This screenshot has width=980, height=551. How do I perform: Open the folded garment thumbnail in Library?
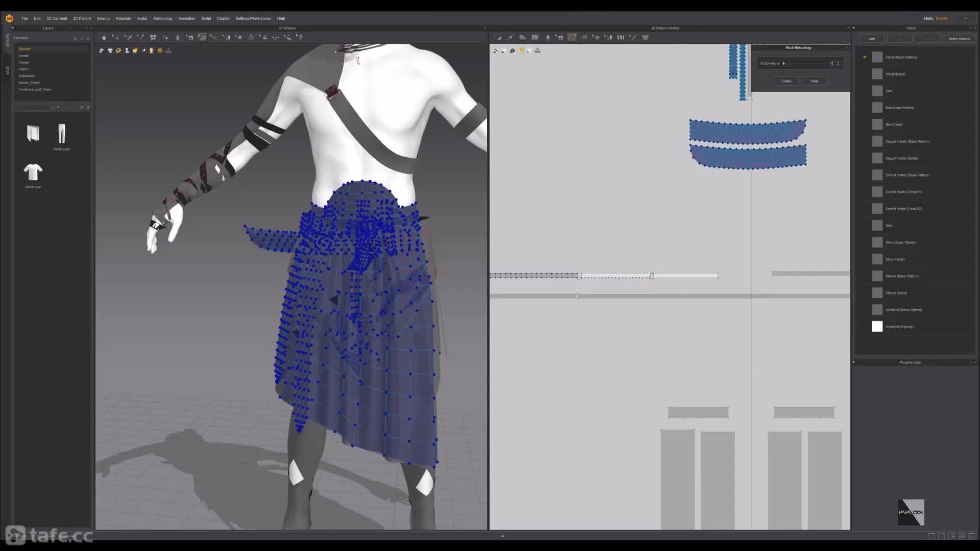(x=33, y=134)
